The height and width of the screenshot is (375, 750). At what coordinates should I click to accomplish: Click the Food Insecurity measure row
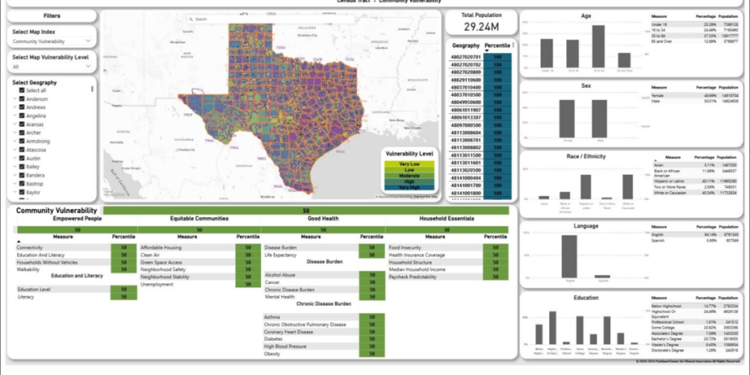click(x=448, y=248)
